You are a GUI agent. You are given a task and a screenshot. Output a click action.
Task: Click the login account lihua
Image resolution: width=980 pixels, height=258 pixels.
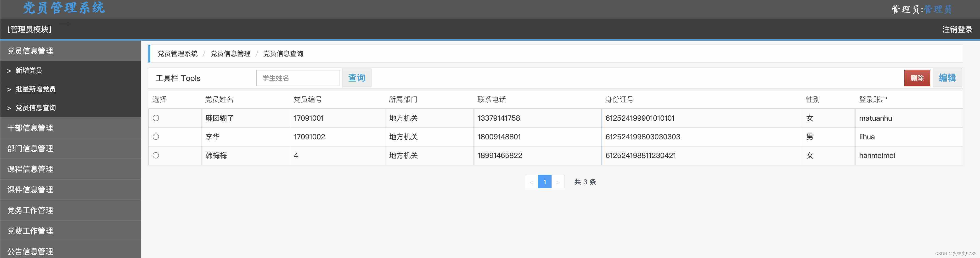[x=867, y=137]
